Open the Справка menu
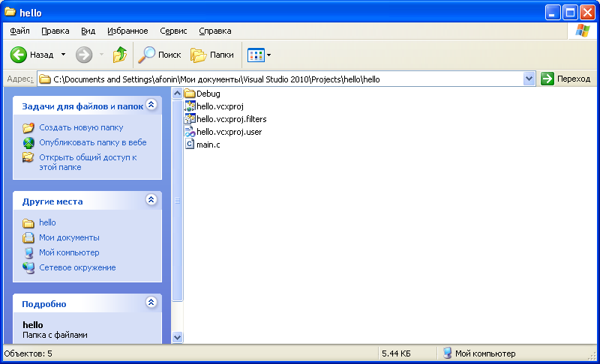 click(214, 31)
